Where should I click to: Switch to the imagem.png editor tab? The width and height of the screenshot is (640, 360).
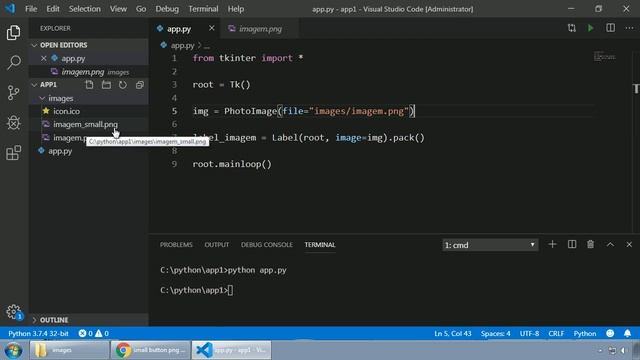tap(260, 29)
